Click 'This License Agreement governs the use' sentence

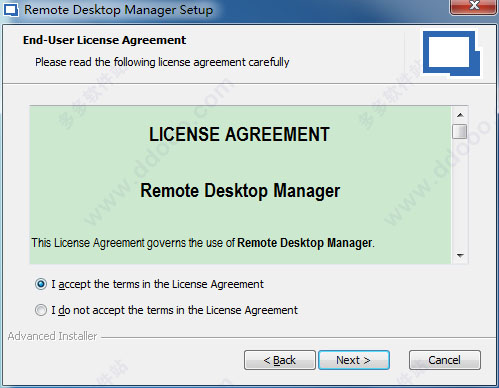203,243
